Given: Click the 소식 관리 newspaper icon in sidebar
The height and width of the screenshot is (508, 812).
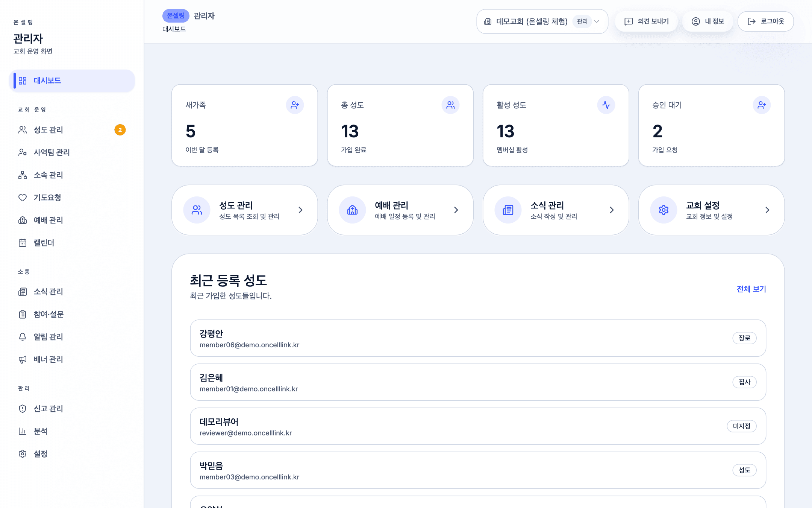Looking at the screenshot, I should pyautogui.click(x=23, y=292).
